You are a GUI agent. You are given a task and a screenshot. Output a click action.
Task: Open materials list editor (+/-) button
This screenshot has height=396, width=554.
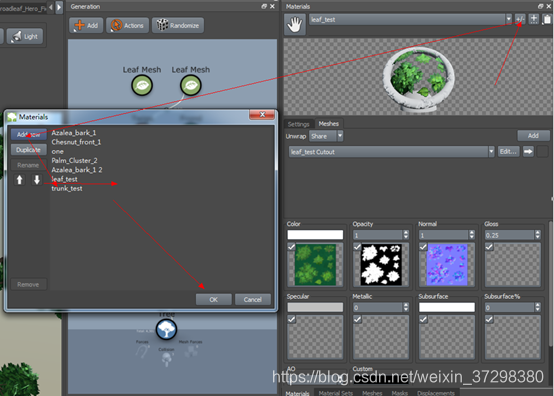[520, 19]
